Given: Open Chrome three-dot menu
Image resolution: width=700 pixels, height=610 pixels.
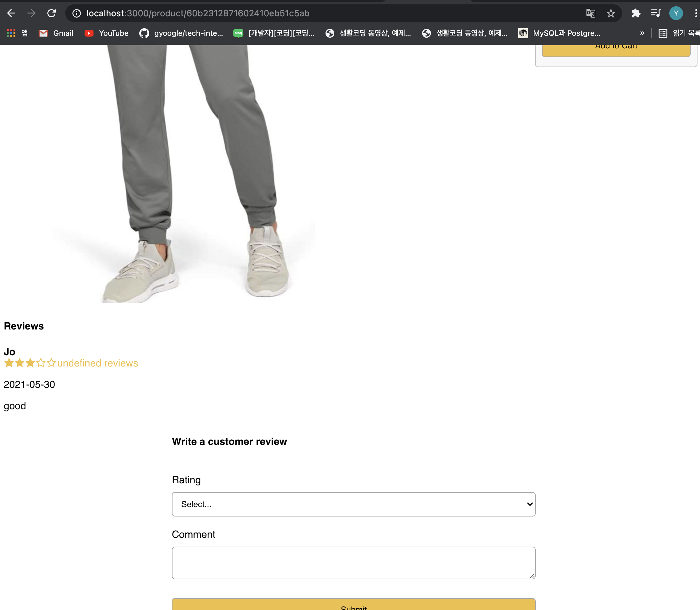Looking at the screenshot, I should click(x=696, y=13).
